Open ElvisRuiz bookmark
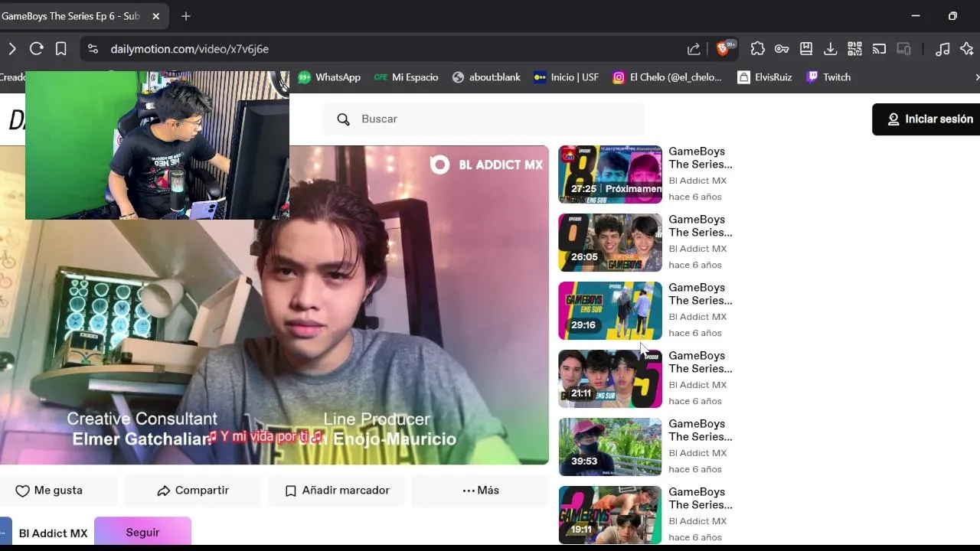Screen dimensions: 980x551 point(764,77)
